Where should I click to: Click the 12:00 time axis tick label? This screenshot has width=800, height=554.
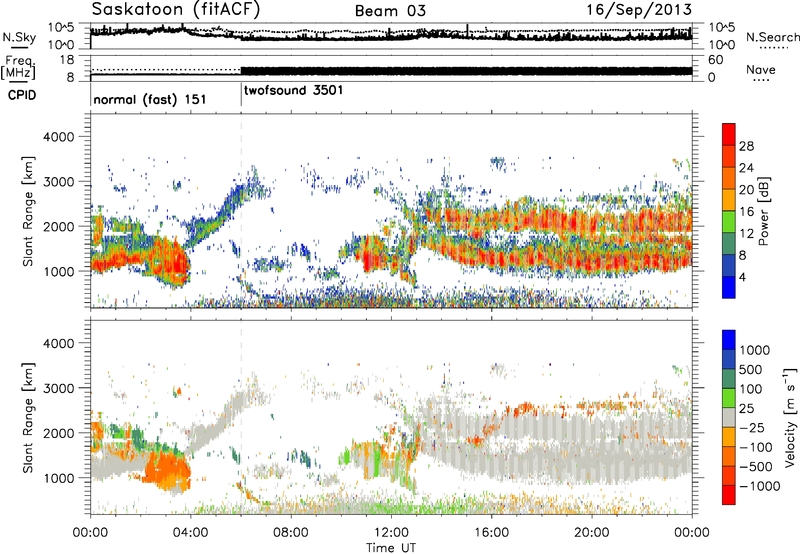coord(391,533)
